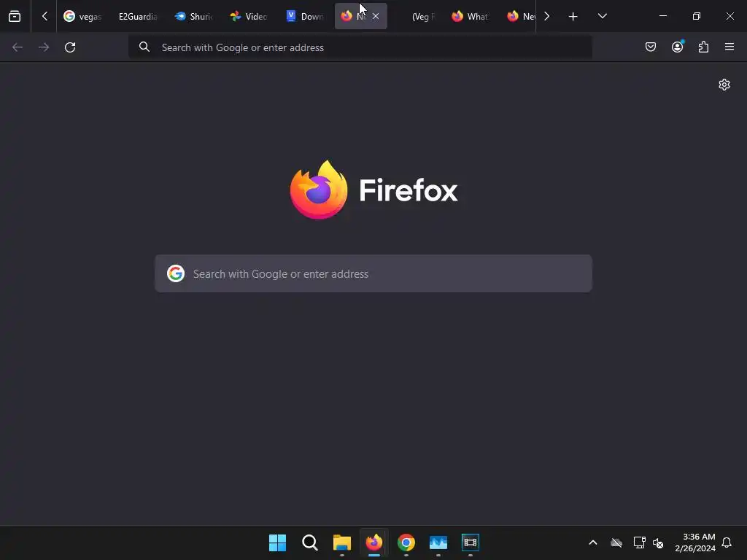The image size is (747, 560).
Task: Click Firefox icon on taskbar
Action: click(374, 542)
